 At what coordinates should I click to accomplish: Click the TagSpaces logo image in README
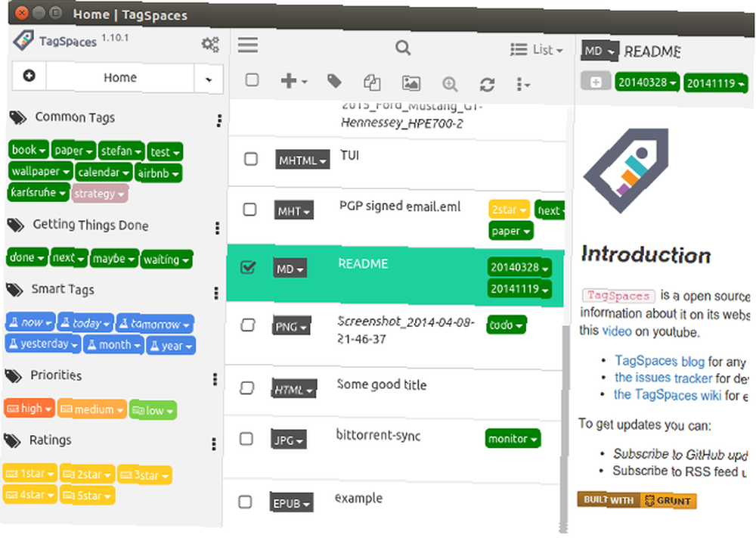[x=626, y=170]
